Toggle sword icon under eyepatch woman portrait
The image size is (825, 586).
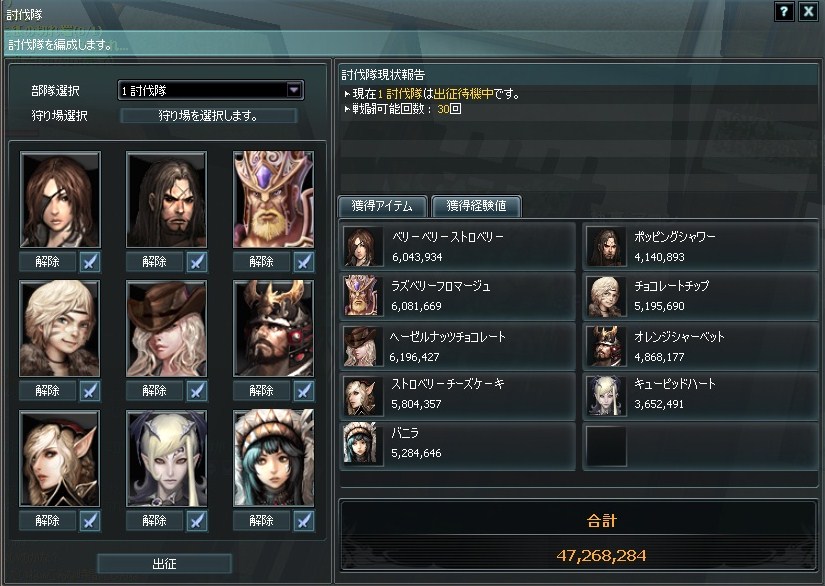tap(90, 261)
